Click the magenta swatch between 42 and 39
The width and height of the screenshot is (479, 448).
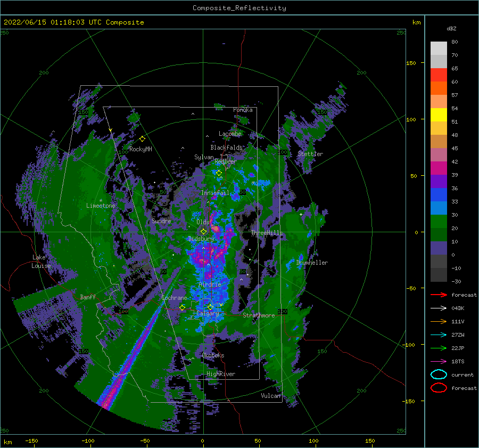(439, 168)
